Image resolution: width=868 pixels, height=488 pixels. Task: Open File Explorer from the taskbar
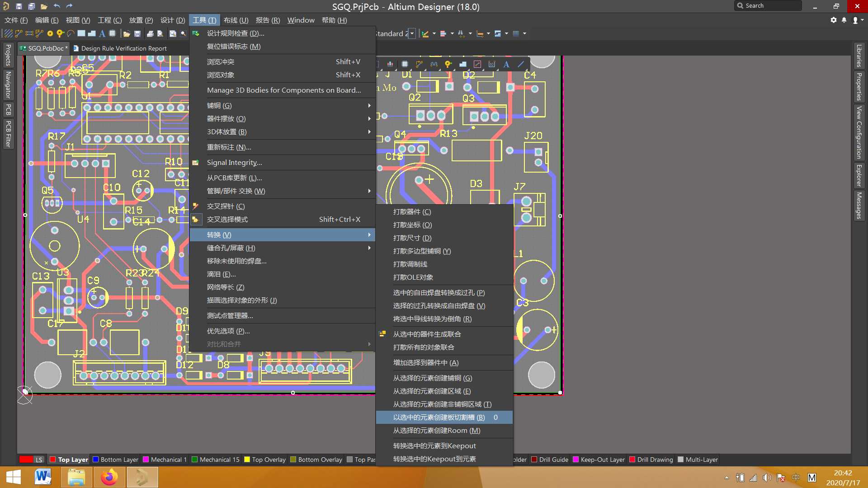tap(76, 478)
